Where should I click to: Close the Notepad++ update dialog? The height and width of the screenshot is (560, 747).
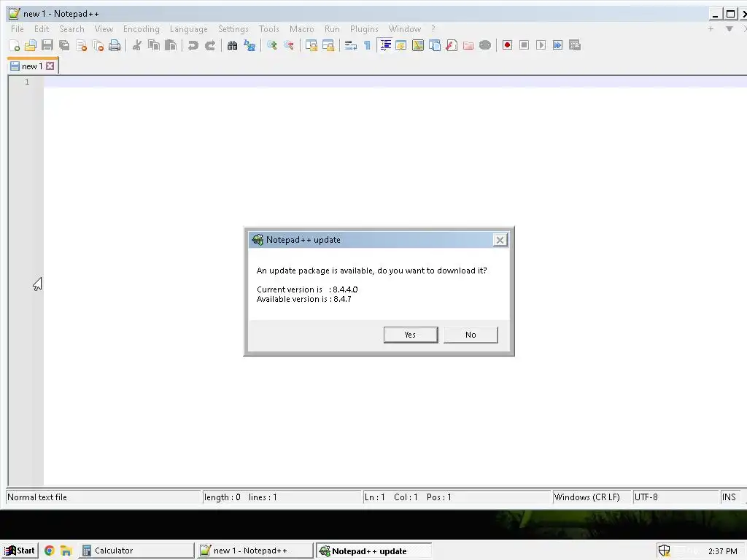pos(500,240)
